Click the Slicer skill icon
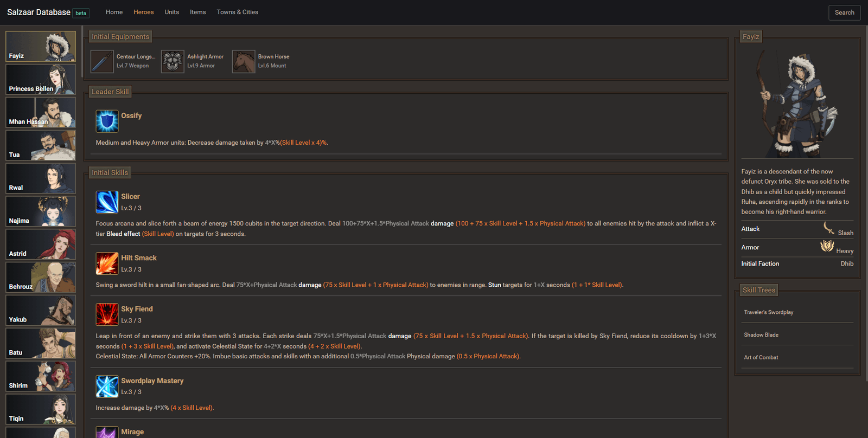Image resolution: width=868 pixels, height=438 pixels. point(107,202)
